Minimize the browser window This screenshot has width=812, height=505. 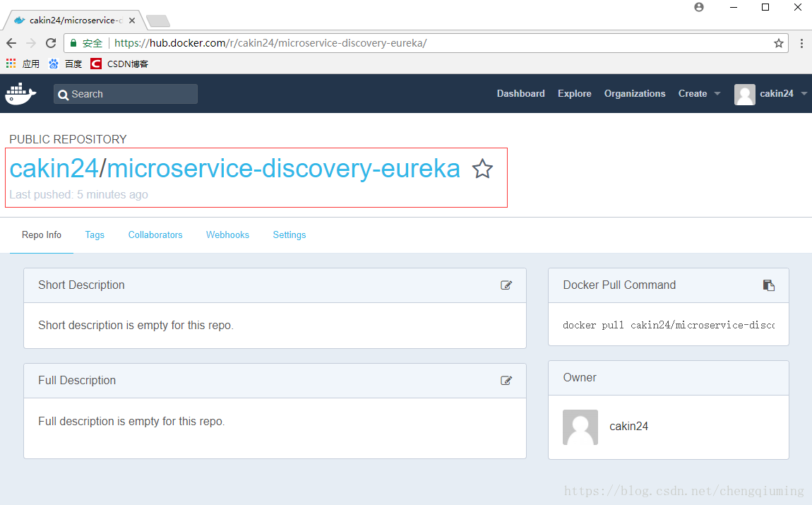click(734, 7)
